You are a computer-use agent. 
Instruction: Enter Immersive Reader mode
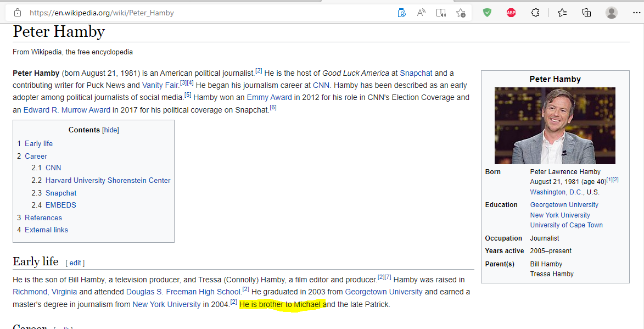coord(441,13)
